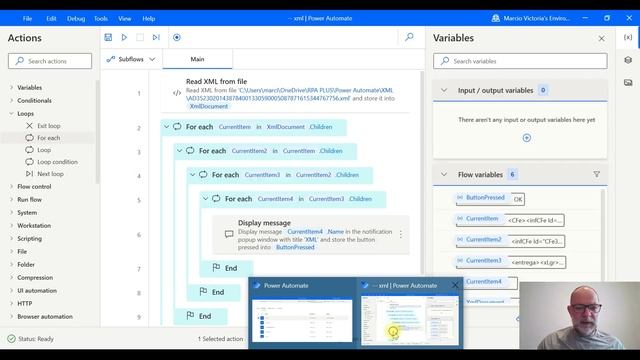Viewport: 640px width, 360px height.
Task: Run next action with the step icon
Action: tap(156, 37)
